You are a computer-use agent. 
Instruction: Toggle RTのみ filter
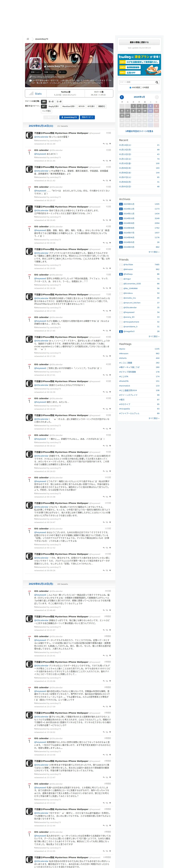pos(82,106)
